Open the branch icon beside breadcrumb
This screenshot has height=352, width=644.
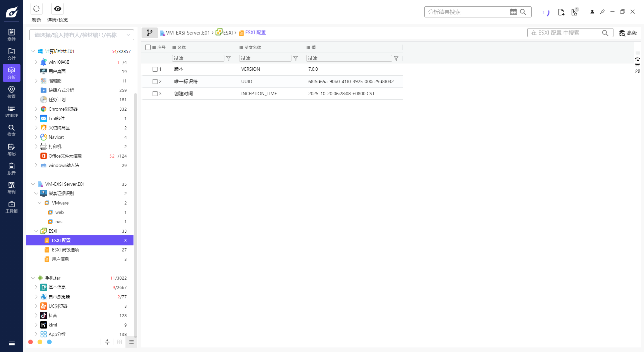point(150,33)
